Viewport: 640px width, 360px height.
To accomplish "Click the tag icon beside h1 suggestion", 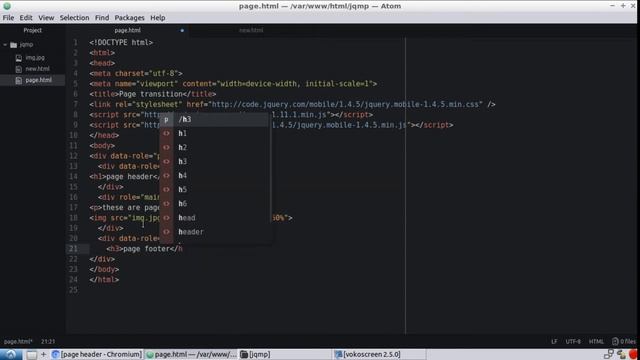I will point(166,133).
